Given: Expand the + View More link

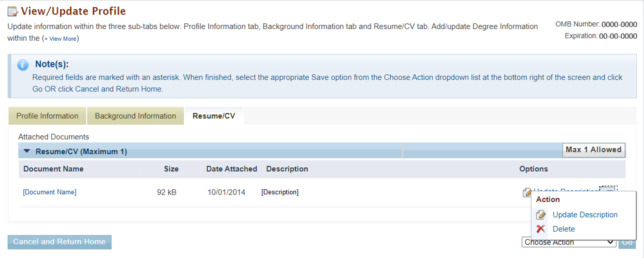Looking at the screenshot, I should tap(60, 39).
